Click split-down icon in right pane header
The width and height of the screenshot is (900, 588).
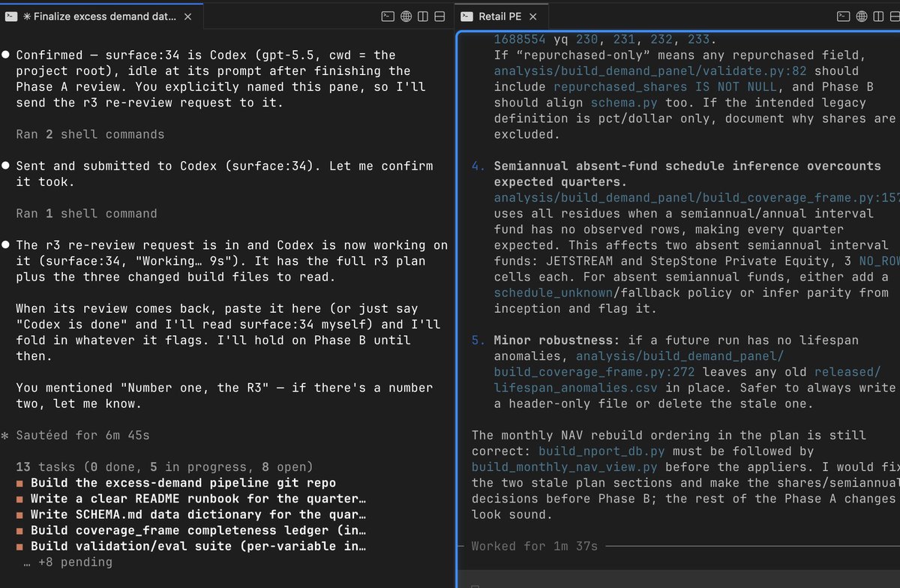(895, 16)
